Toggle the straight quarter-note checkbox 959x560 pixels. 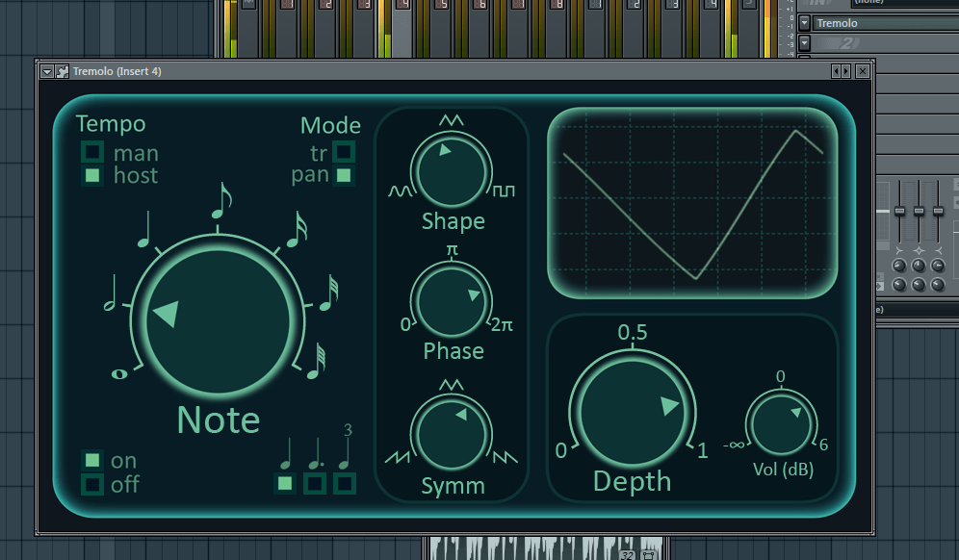coord(284,484)
